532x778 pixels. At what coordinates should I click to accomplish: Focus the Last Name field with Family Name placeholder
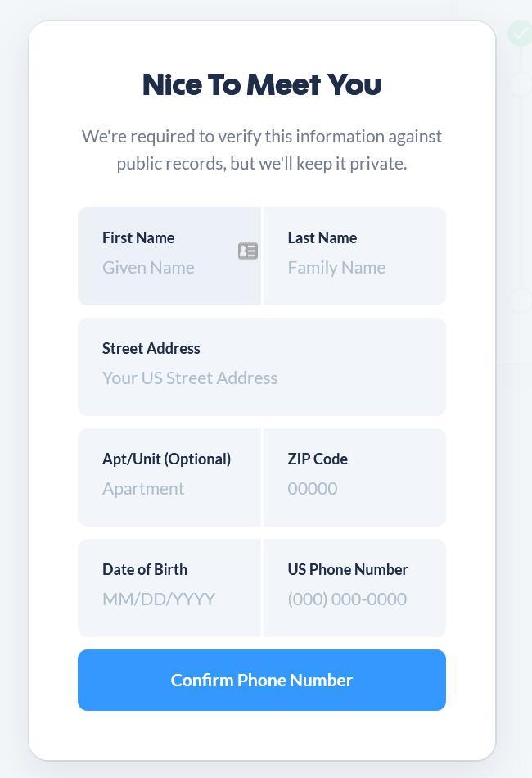pos(354,256)
